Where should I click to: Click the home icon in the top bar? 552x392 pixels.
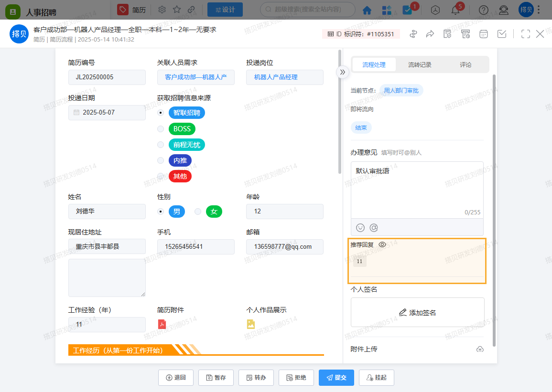[x=367, y=10]
